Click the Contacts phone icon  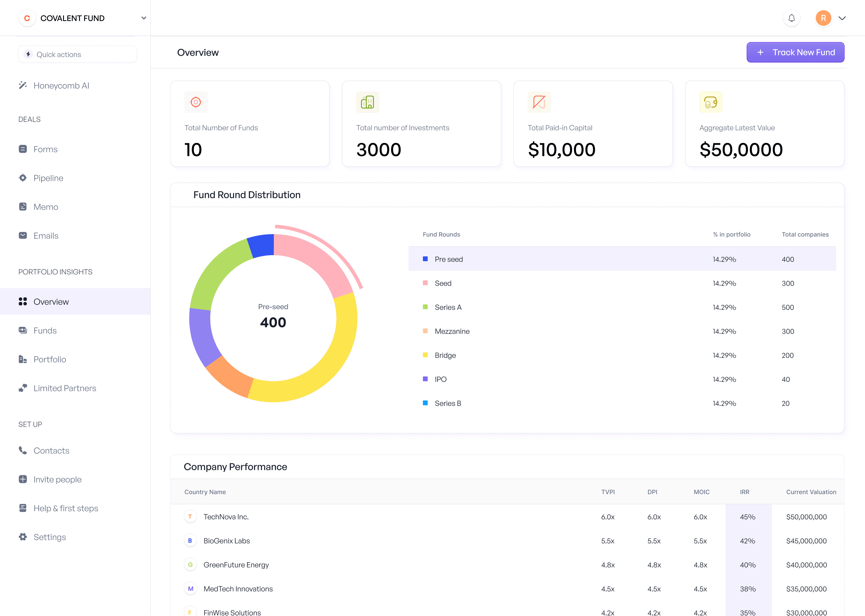23,450
